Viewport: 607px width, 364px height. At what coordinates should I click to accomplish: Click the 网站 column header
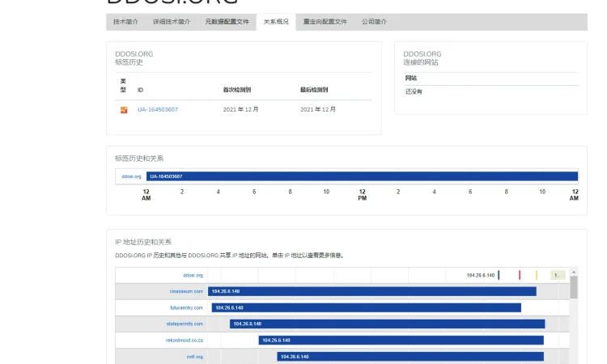coord(410,78)
